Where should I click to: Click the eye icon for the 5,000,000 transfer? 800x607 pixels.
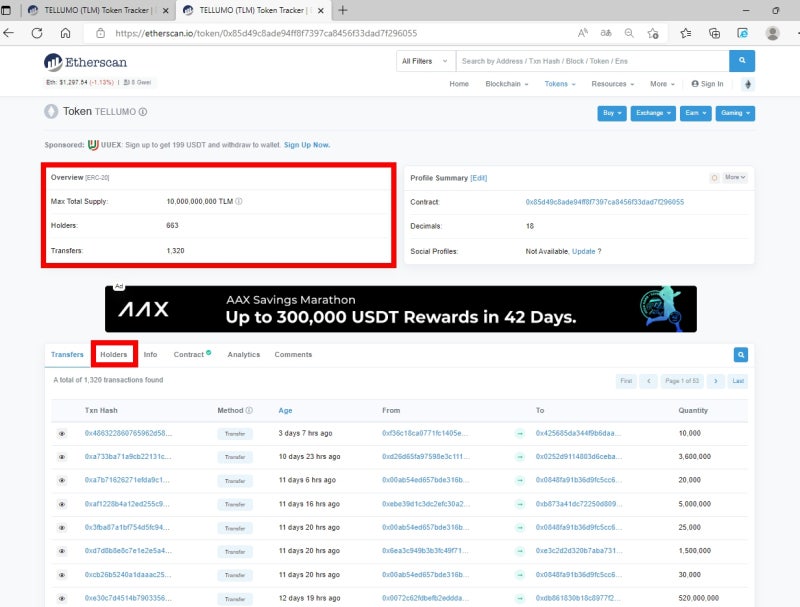click(x=62, y=504)
